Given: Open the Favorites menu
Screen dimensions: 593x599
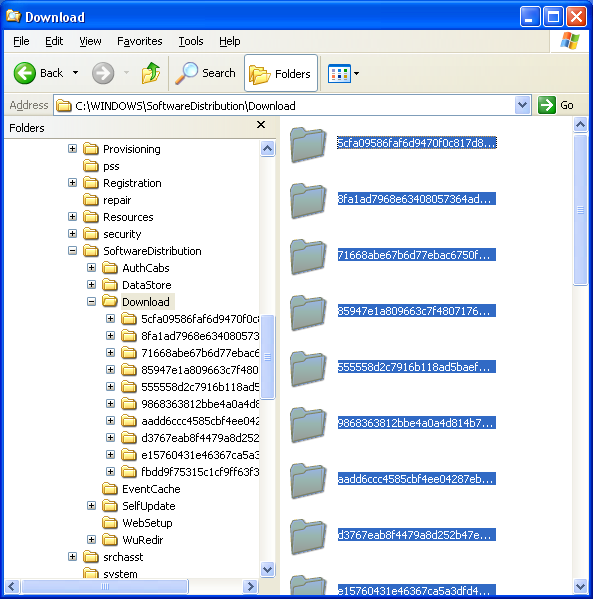Looking at the screenshot, I should pos(139,41).
